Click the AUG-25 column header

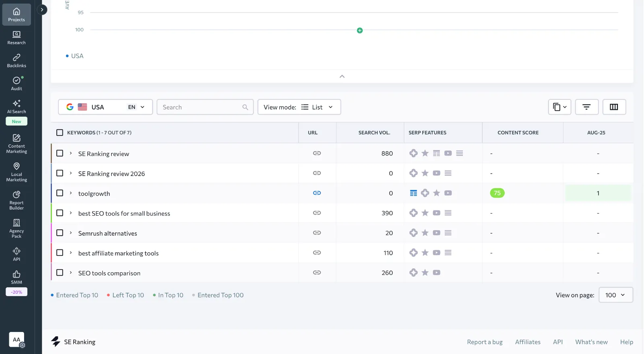(596, 133)
